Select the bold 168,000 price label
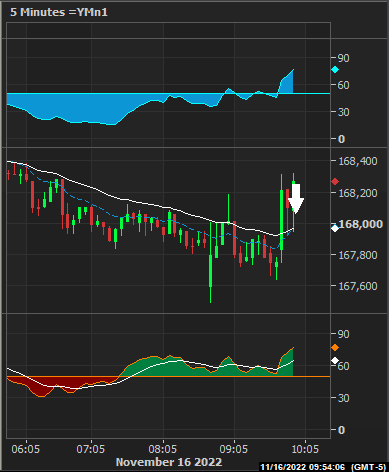The height and width of the screenshot is (472, 389). tap(361, 224)
